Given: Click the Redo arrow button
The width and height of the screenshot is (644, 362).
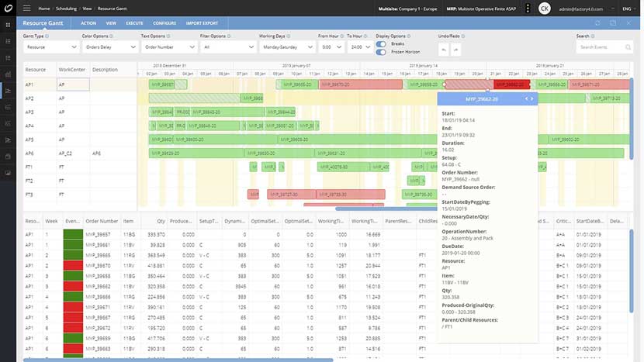Looking at the screenshot, I should click(x=455, y=50).
